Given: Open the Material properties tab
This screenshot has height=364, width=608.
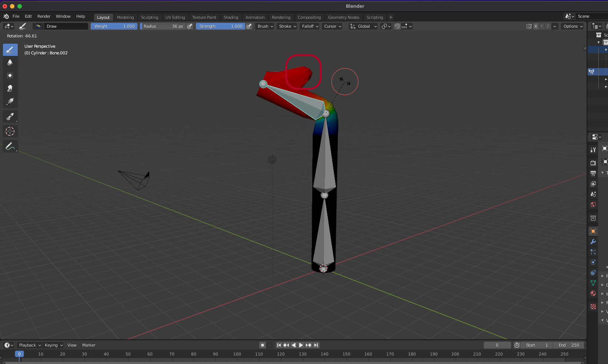Looking at the screenshot, I should [593, 293].
